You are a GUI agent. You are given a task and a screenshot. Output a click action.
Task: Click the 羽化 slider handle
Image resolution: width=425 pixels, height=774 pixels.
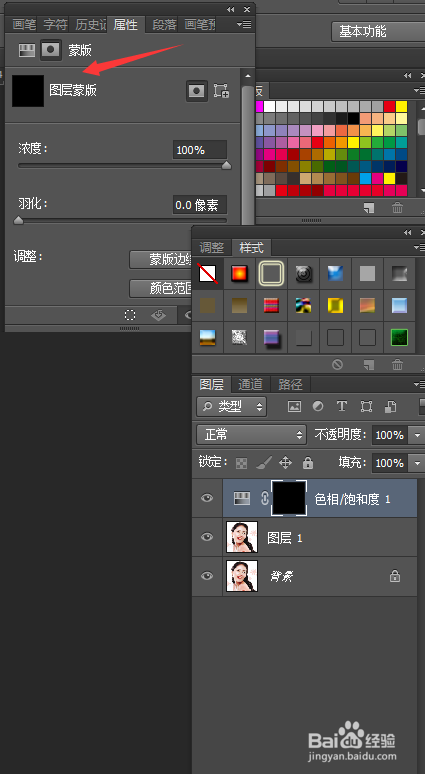[18, 220]
